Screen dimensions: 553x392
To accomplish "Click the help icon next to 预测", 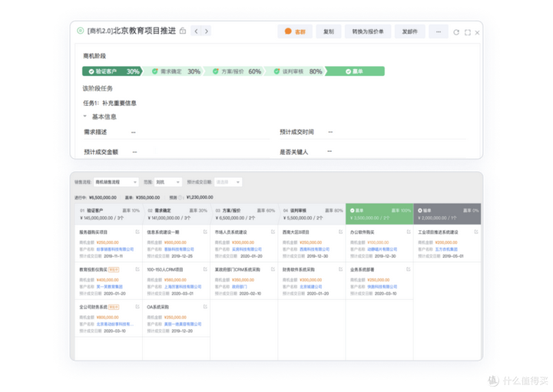I will click(180, 198).
